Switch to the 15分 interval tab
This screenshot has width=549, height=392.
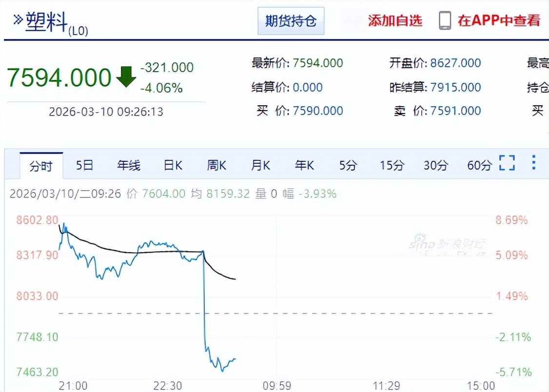pos(392,165)
